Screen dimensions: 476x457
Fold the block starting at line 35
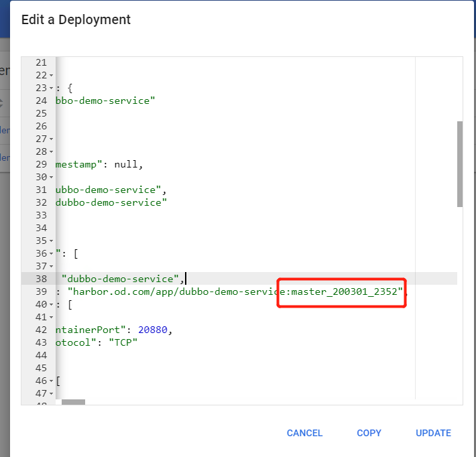coord(51,241)
